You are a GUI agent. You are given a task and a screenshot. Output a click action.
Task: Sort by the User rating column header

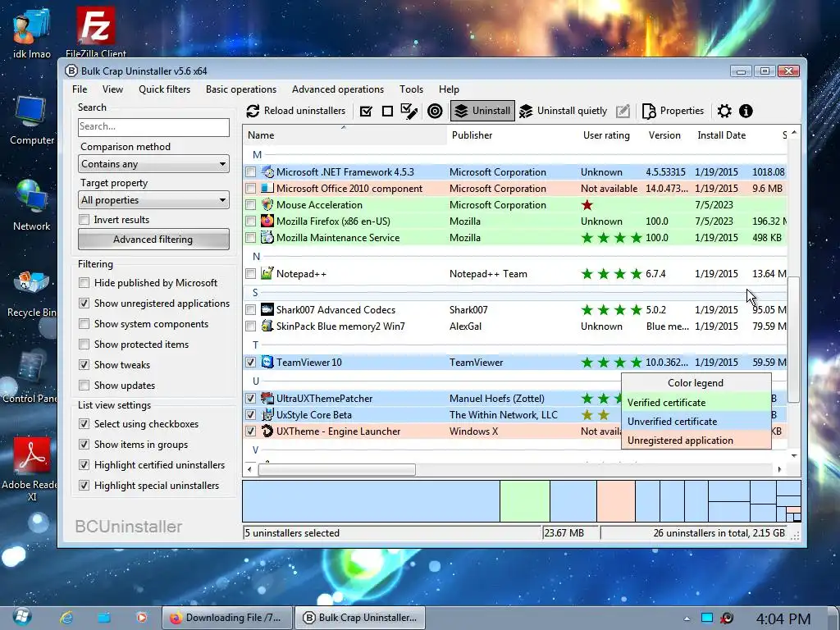[x=606, y=135]
